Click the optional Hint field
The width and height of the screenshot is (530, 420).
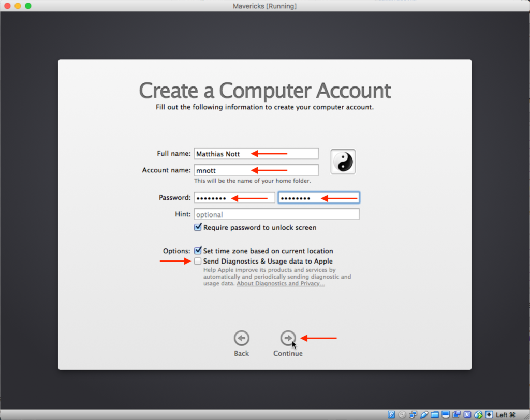click(276, 214)
